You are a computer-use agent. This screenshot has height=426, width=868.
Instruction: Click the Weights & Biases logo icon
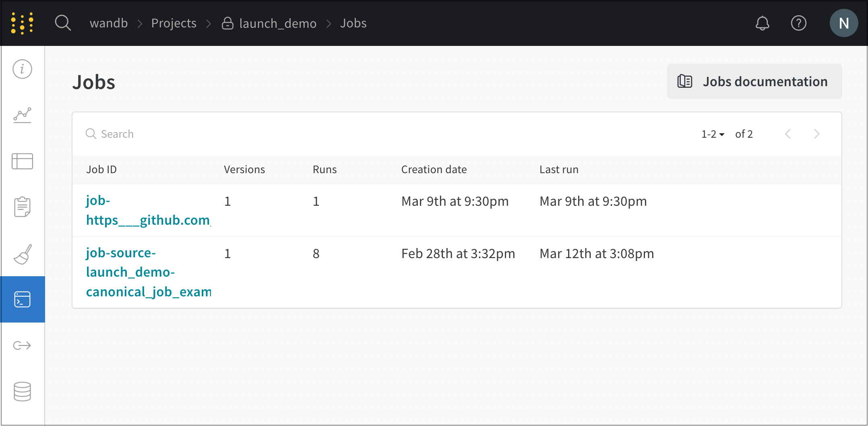(x=23, y=23)
